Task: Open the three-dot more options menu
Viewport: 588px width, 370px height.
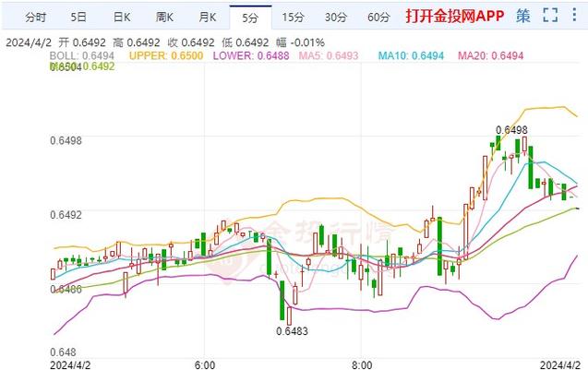Action: tap(576, 16)
